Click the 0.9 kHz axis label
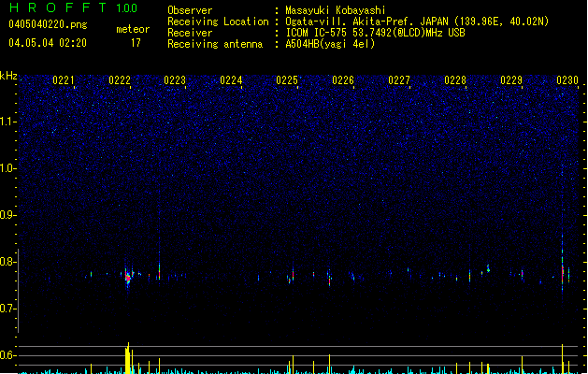The height and width of the screenshot is (374, 588). point(7,215)
